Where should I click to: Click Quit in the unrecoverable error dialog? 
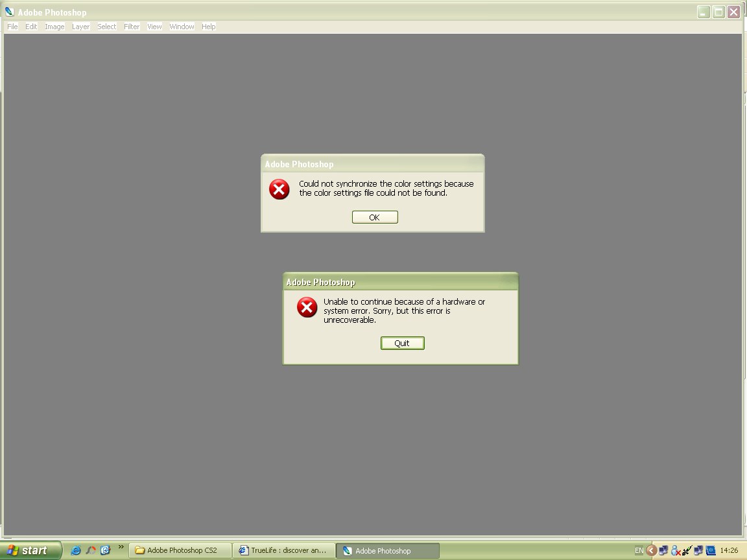click(x=402, y=344)
